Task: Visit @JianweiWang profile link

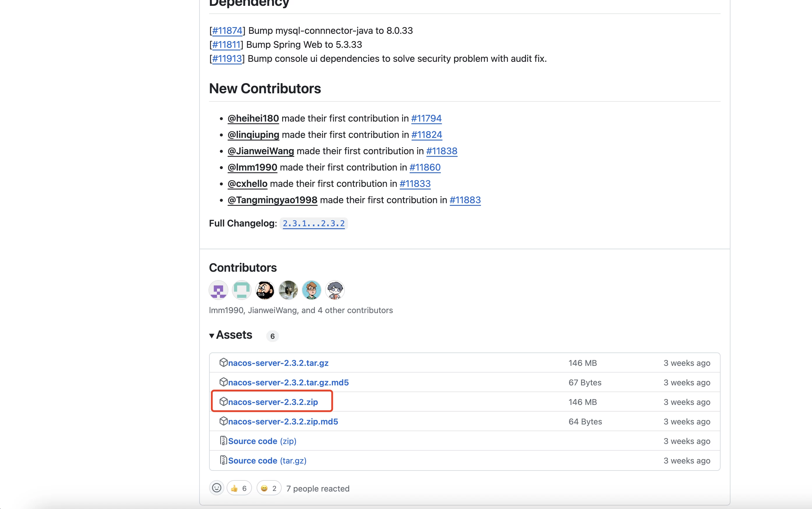Action: click(261, 151)
